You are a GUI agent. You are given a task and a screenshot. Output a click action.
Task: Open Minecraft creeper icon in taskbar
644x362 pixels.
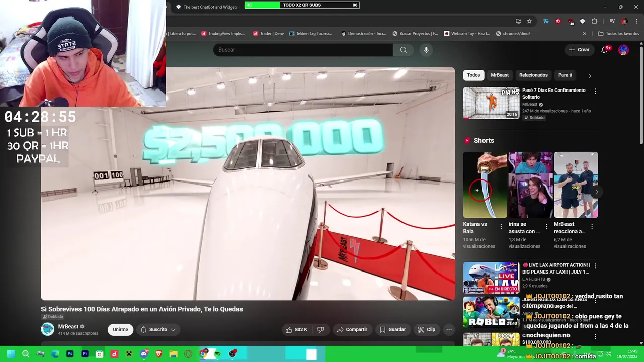[129, 354]
